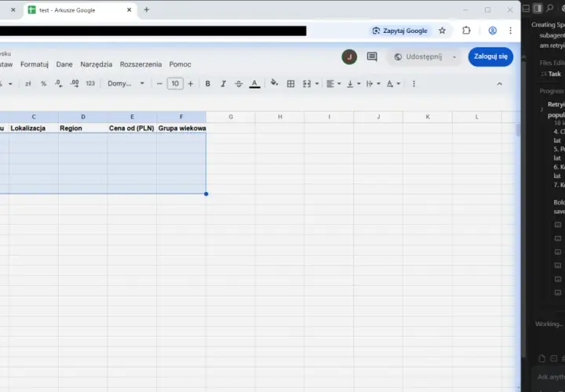This screenshot has height=392, width=565.
Task: Increase font size with plus button
Action: pos(191,84)
